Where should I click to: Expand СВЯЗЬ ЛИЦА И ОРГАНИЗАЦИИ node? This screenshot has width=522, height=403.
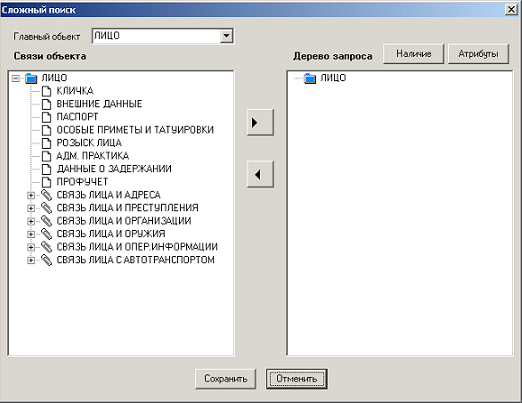pyautogui.click(x=31, y=221)
